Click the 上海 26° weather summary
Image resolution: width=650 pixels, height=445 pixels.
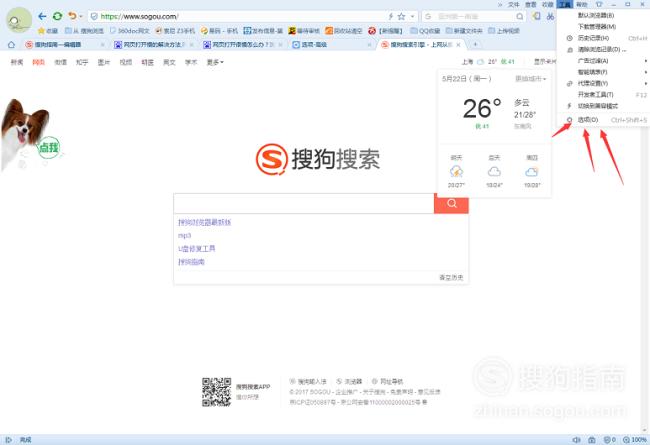click(x=488, y=62)
